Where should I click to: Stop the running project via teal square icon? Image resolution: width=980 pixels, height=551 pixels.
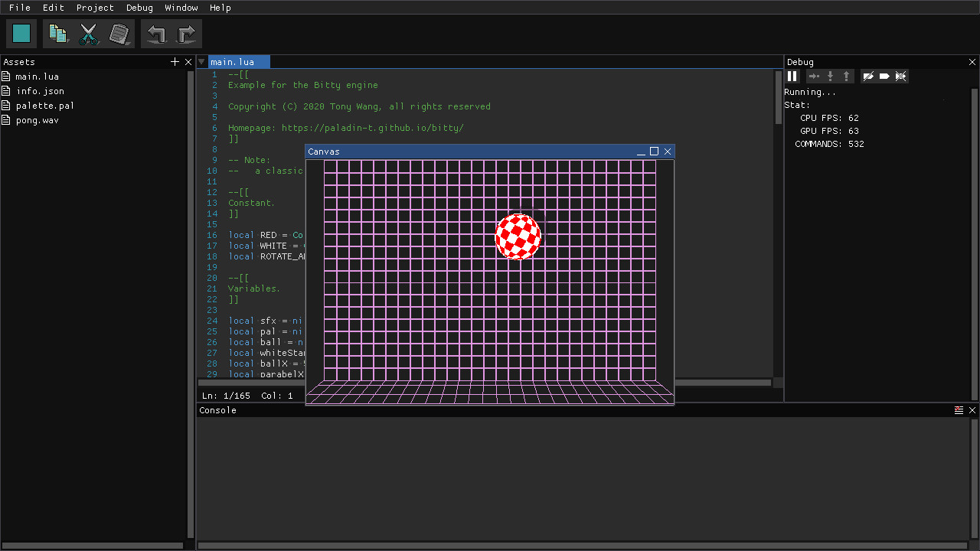(x=21, y=33)
